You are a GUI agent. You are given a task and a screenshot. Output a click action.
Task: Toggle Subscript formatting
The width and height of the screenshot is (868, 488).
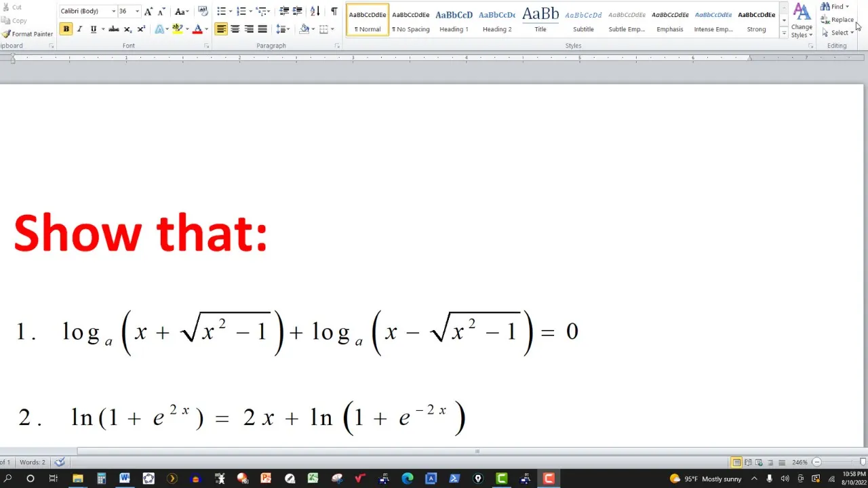[x=127, y=29]
